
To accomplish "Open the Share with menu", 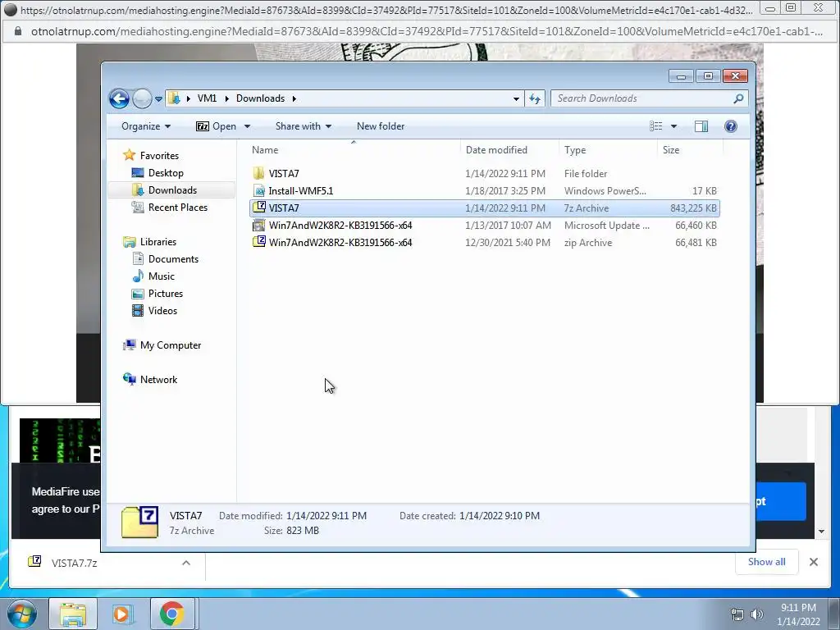I will (x=304, y=126).
